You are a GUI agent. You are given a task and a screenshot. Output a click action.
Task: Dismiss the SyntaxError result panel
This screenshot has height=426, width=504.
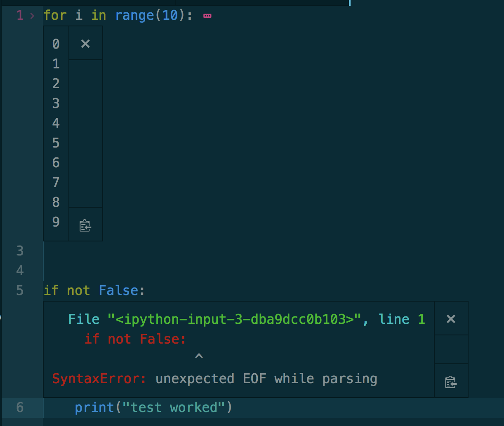tap(451, 319)
